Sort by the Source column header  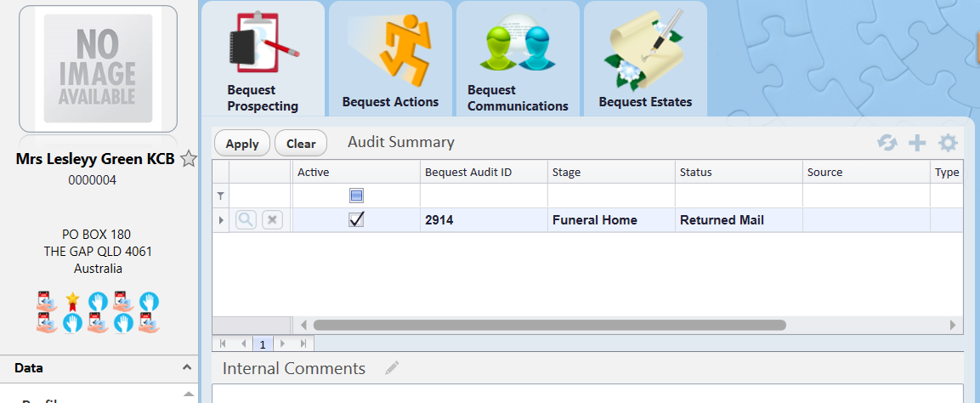(x=866, y=172)
